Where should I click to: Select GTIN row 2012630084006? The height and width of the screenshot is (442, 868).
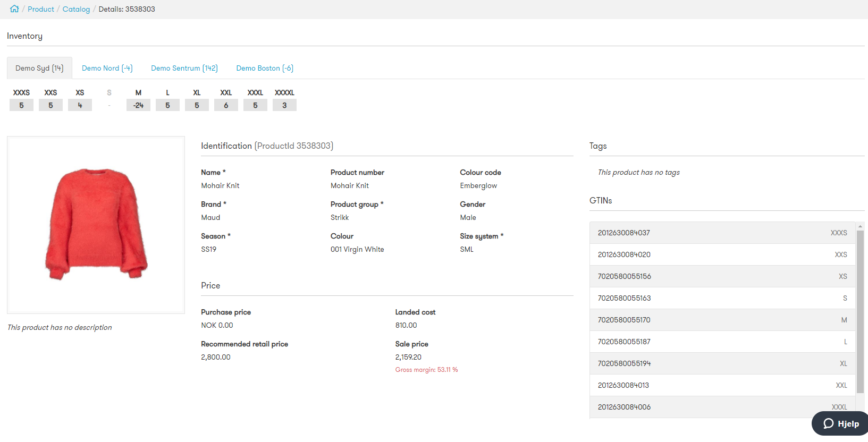point(722,407)
